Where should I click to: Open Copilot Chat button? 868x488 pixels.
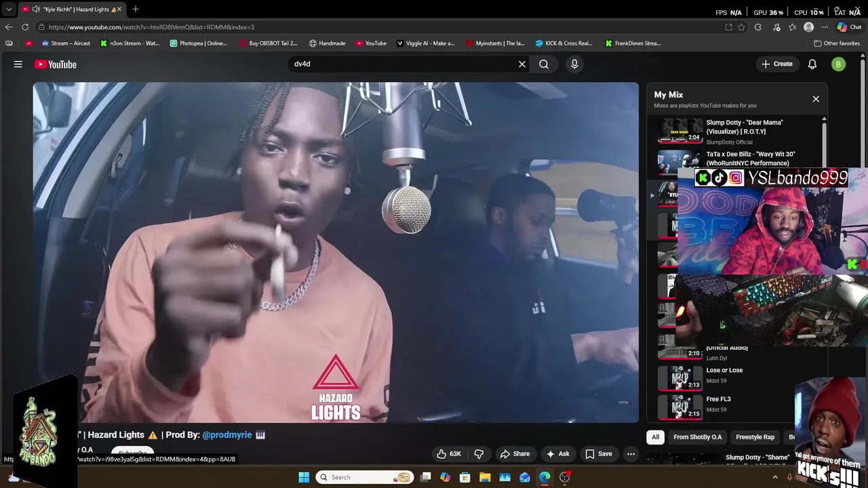[849, 27]
